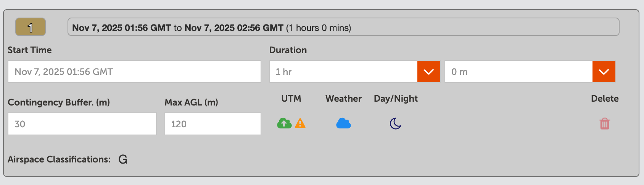Screen dimensions: 644x185
Task: Click the 'Contingency Buffer. (m)' label
Action: [x=59, y=102]
